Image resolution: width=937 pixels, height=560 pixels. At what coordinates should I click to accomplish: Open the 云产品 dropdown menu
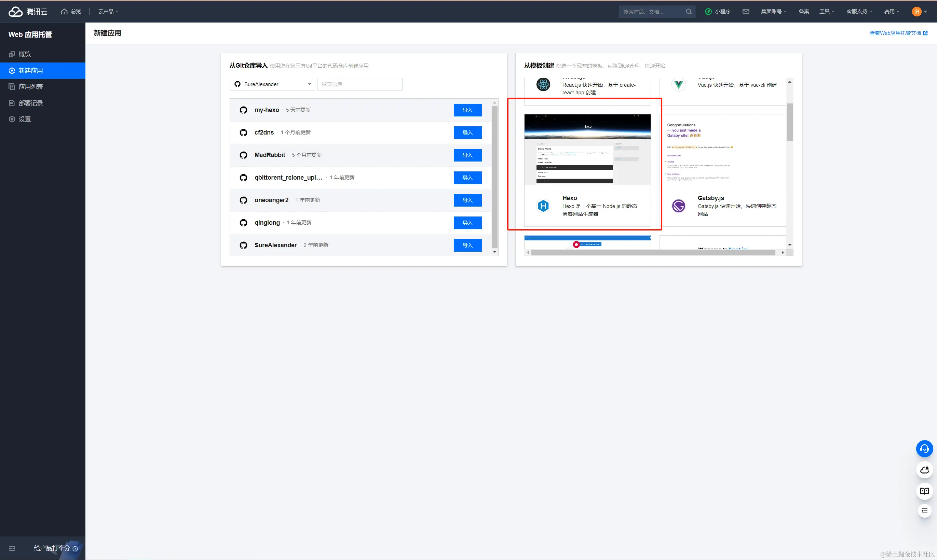coord(108,12)
